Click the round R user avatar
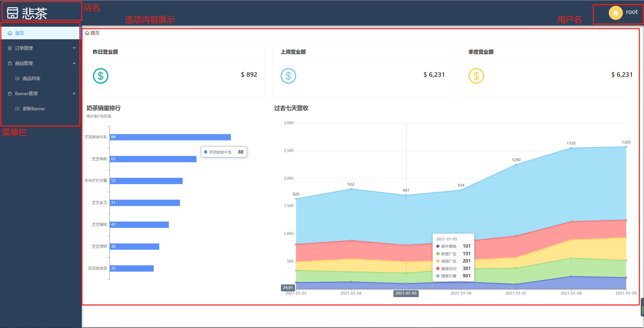644x328 pixels. click(x=616, y=13)
